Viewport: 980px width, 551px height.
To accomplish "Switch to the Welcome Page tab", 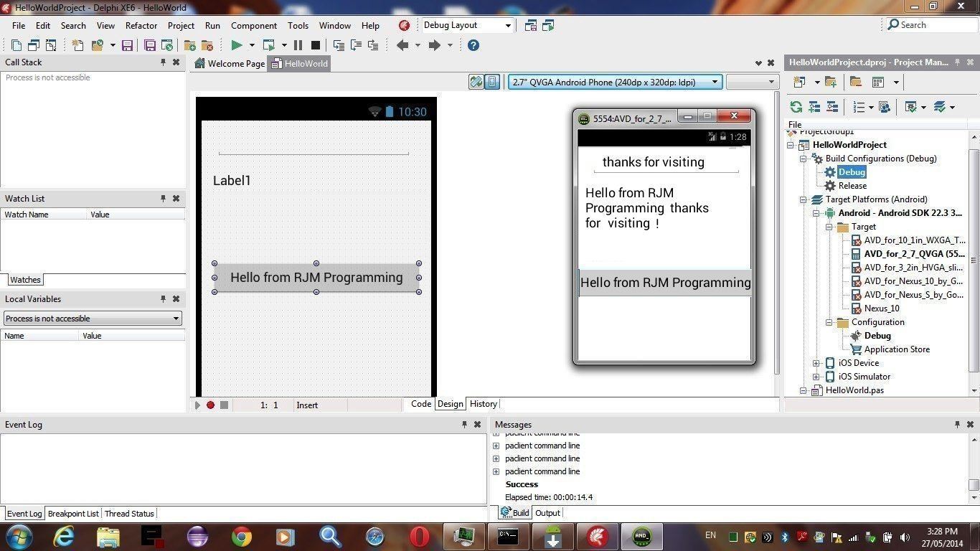I will point(230,63).
